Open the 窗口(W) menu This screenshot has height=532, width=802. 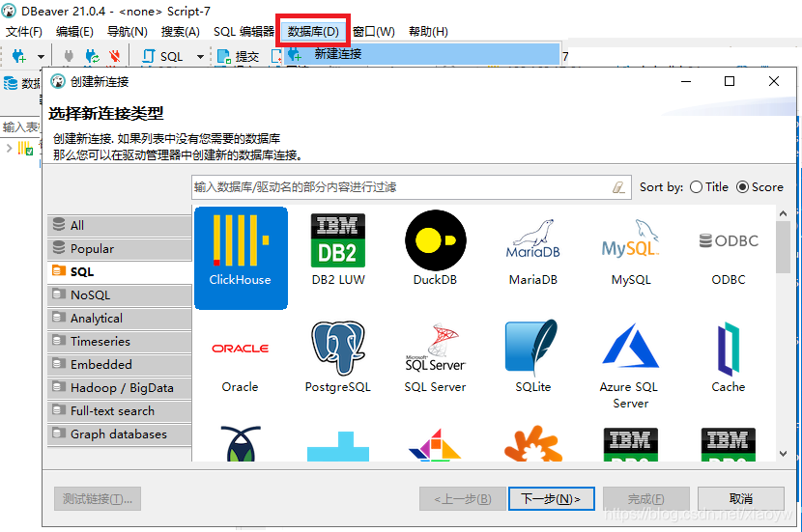coord(374,32)
